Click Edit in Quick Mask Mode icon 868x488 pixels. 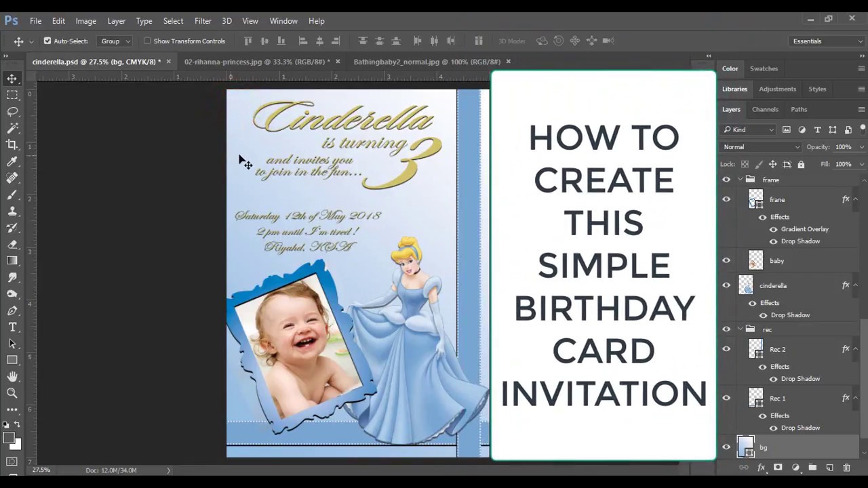pyautogui.click(x=12, y=462)
